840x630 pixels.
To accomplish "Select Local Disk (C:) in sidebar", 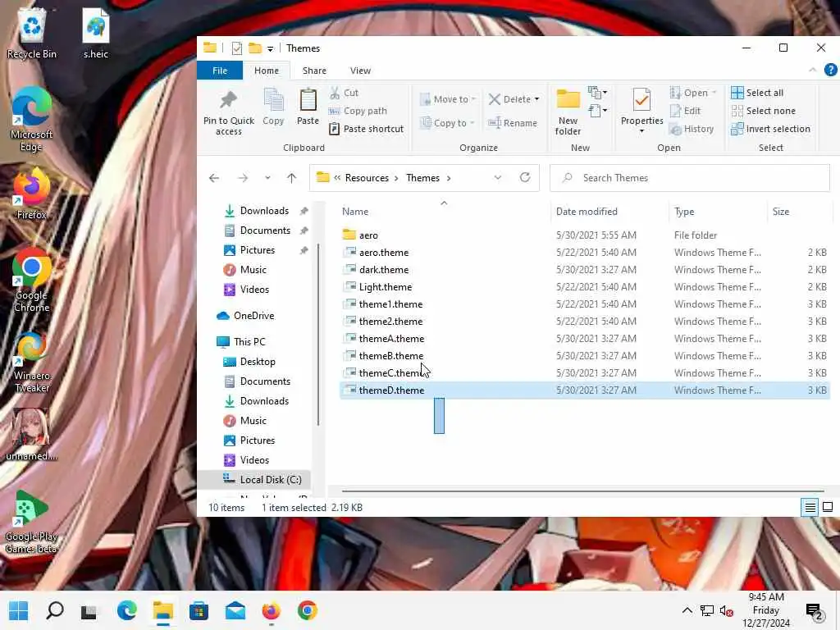I will [254, 479].
